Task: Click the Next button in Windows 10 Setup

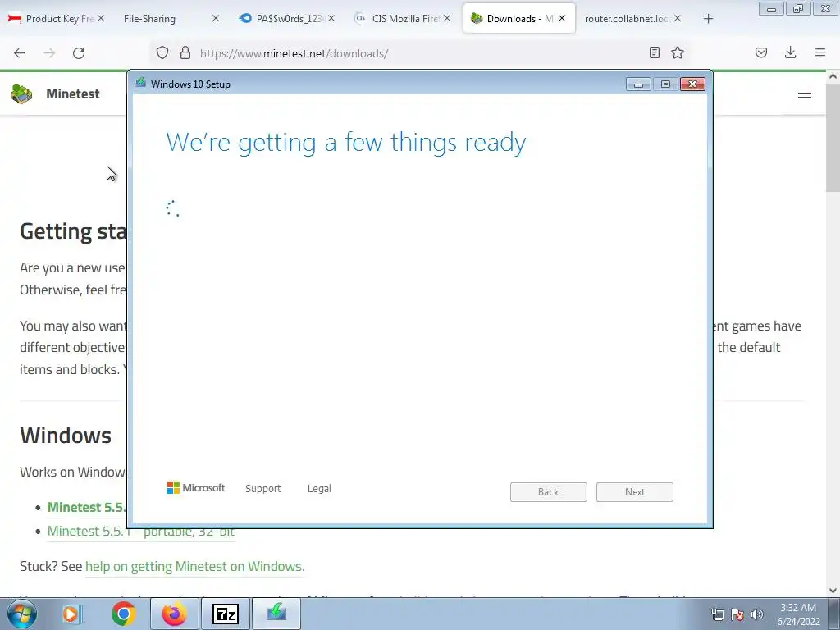Action: (x=635, y=492)
